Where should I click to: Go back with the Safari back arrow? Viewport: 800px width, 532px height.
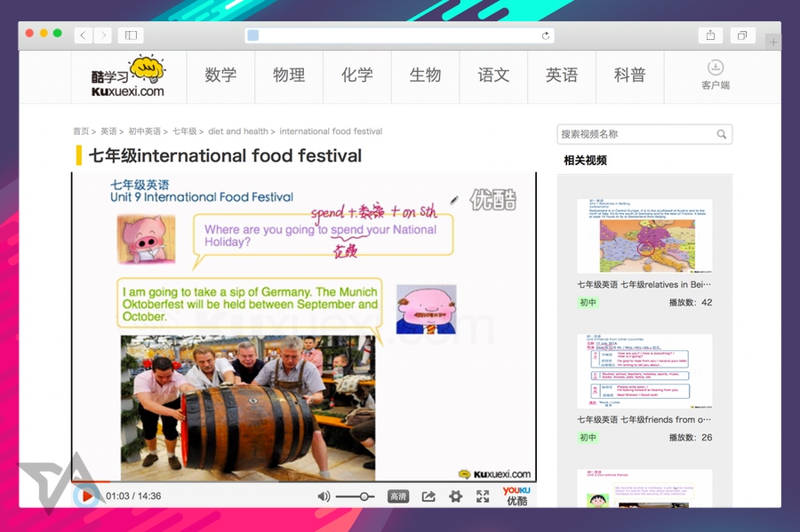point(84,36)
